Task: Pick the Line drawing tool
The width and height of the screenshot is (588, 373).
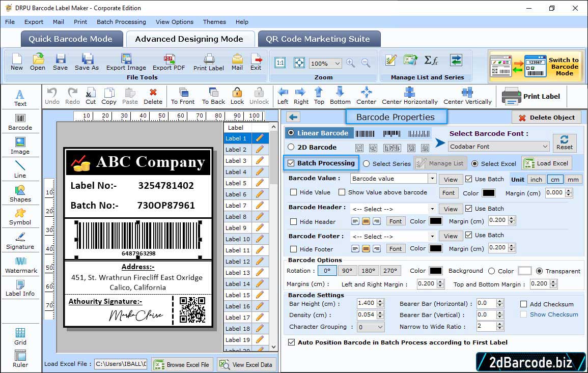Action: coord(20,170)
